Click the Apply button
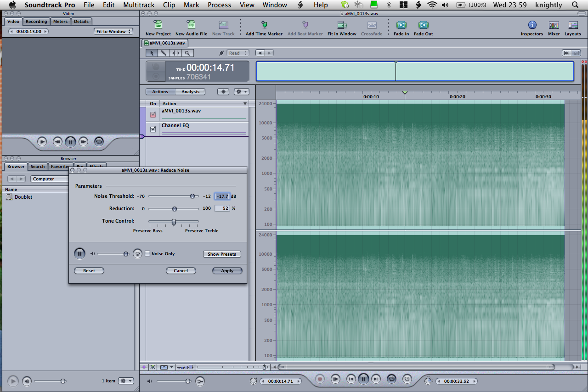Screen dimensions: 588x392 point(227,271)
